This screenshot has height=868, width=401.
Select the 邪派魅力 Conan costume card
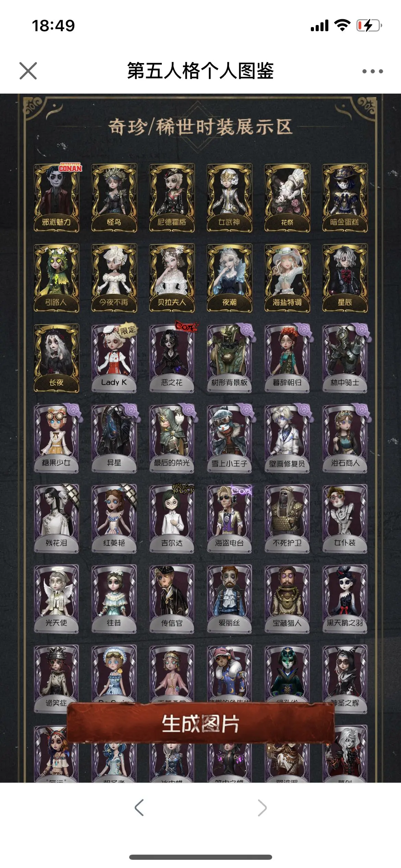57,198
